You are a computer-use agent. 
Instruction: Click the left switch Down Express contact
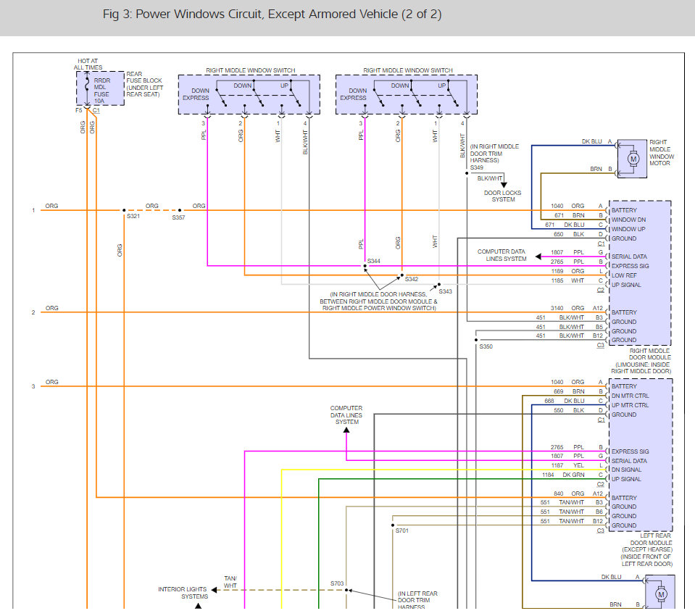coord(221,98)
